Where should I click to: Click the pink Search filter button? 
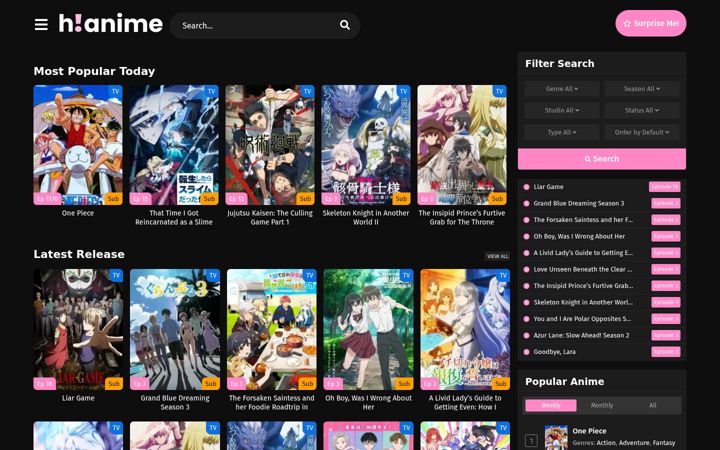click(x=602, y=159)
